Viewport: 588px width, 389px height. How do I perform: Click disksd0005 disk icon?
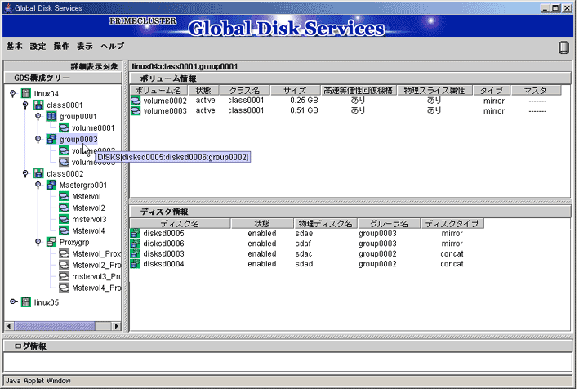point(135,234)
